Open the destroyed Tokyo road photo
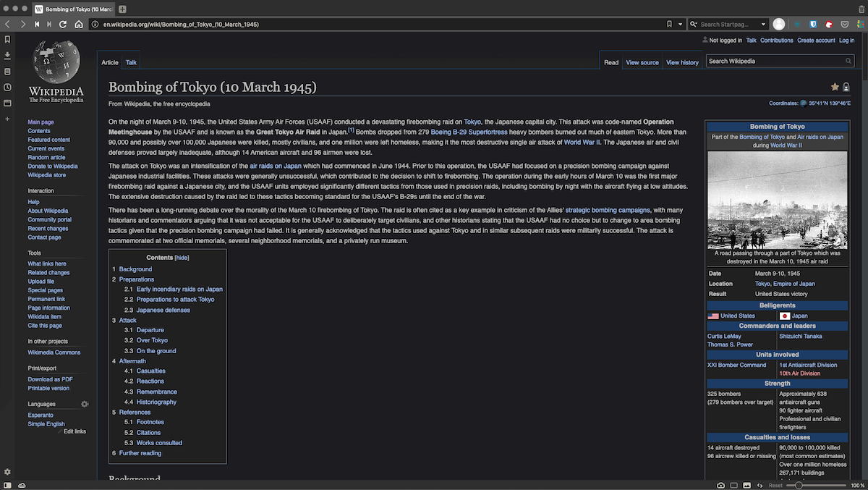 (777, 200)
